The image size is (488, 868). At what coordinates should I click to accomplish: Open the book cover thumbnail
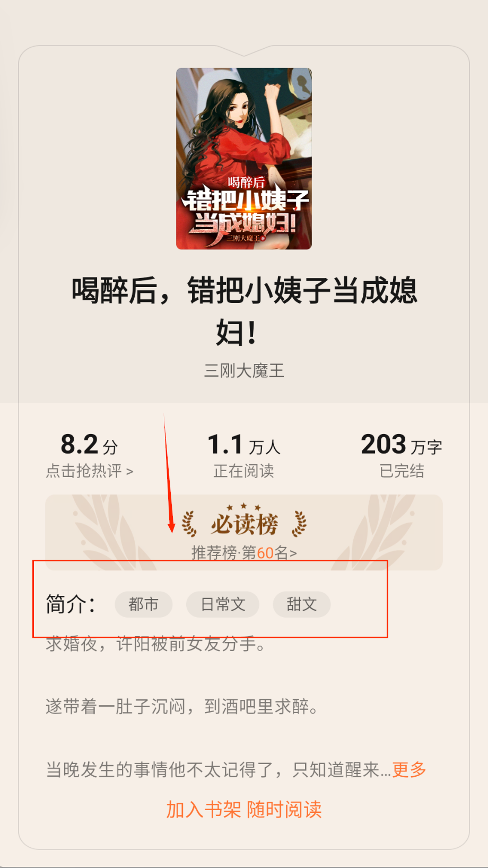coord(244,159)
